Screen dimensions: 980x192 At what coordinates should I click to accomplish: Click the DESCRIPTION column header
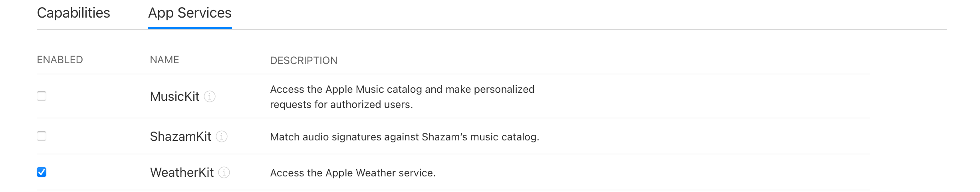(x=304, y=60)
